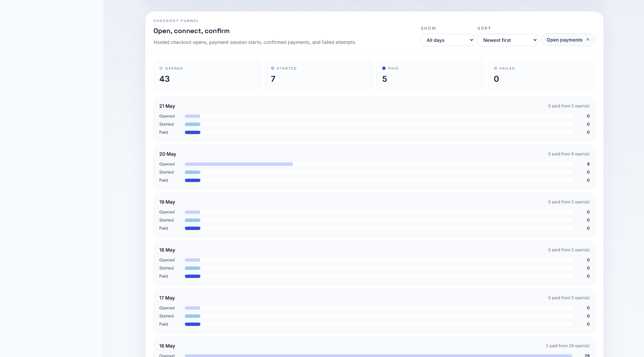The height and width of the screenshot is (357, 644).
Task: Click the 17 May date heading
Action: click(167, 298)
